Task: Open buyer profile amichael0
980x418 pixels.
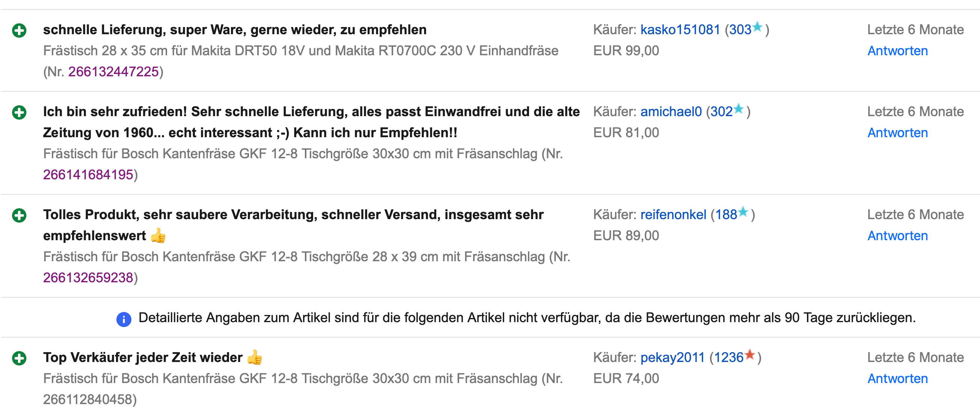Action: (671, 112)
